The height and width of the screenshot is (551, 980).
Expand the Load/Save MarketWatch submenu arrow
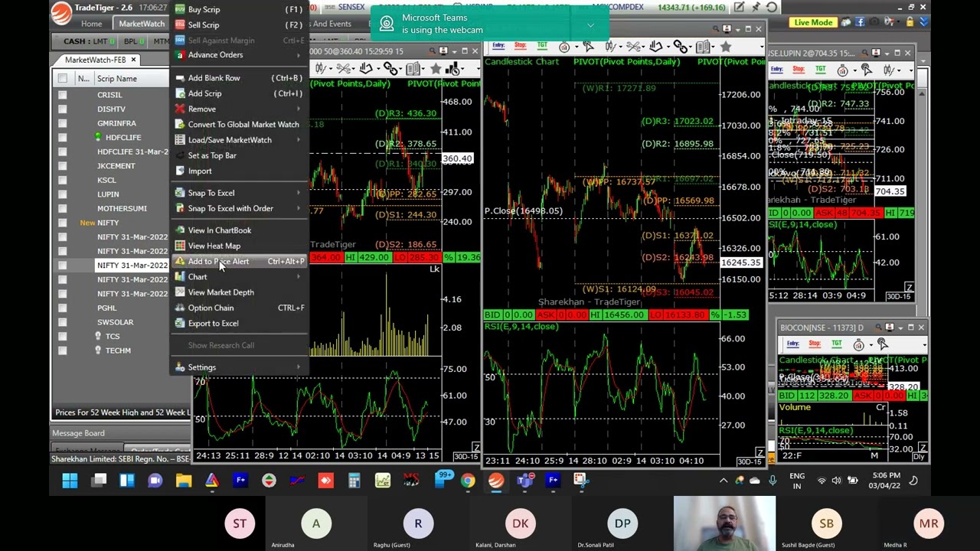tap(299, 140)
